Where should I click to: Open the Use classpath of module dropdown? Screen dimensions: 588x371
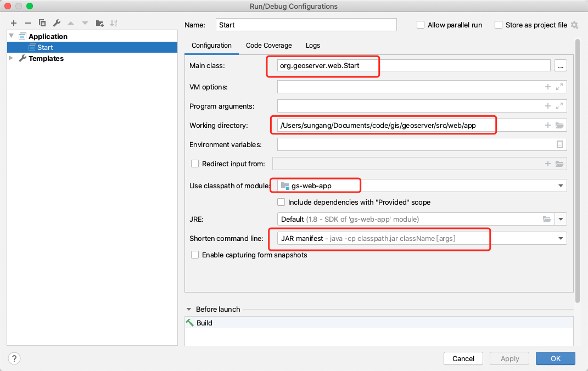561,186
